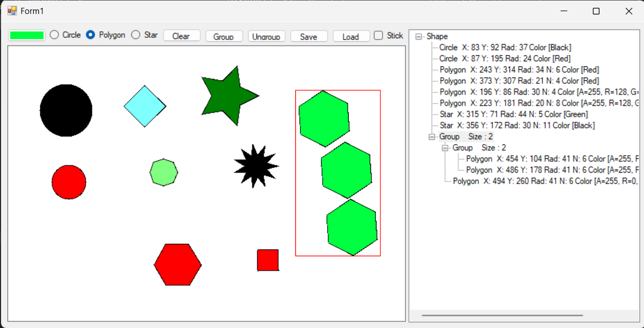
Task: Select the Circle shape radio button
Action: (54, 35)
